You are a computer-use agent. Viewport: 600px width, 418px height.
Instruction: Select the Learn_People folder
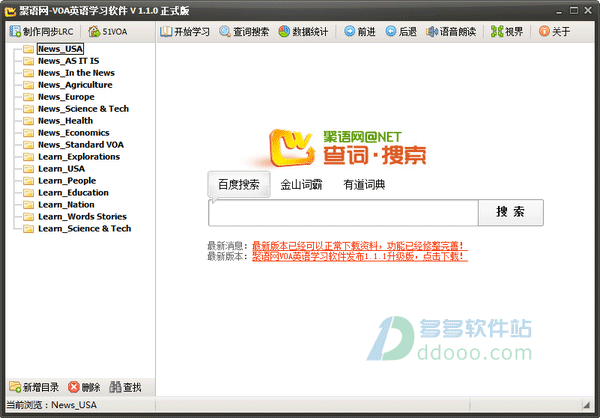click(x=67, y=181)
